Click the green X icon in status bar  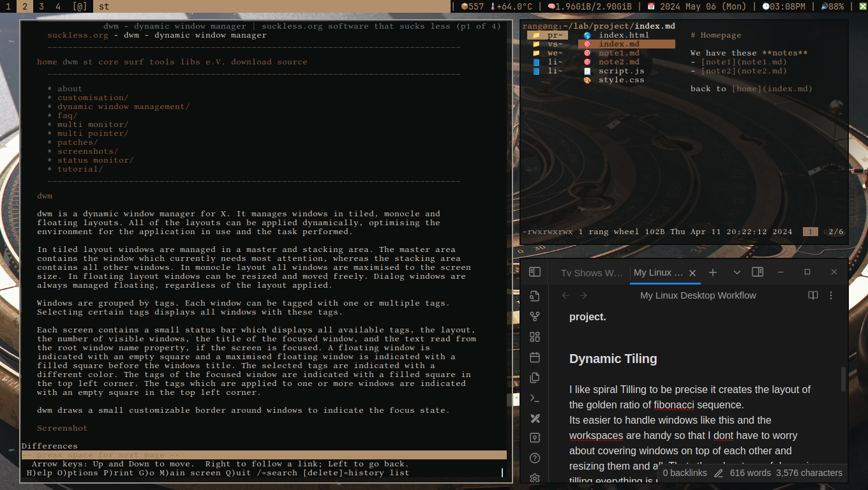pos(862,6)
